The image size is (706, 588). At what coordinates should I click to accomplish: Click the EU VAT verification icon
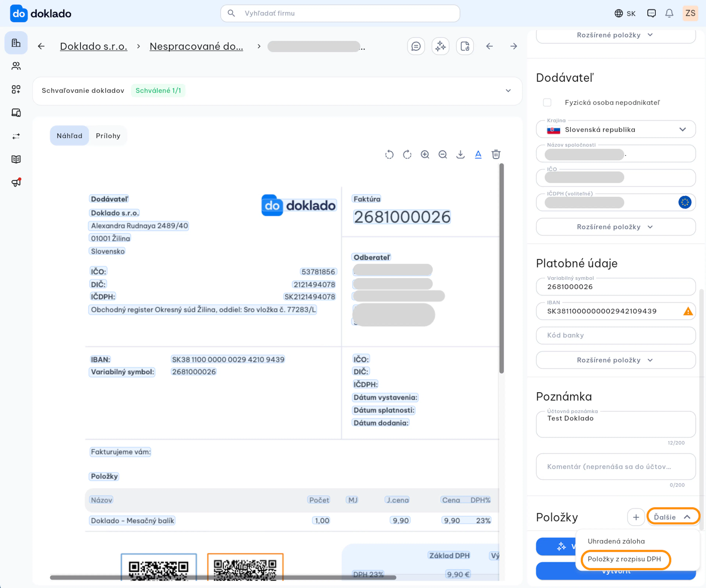click(685, 202)
